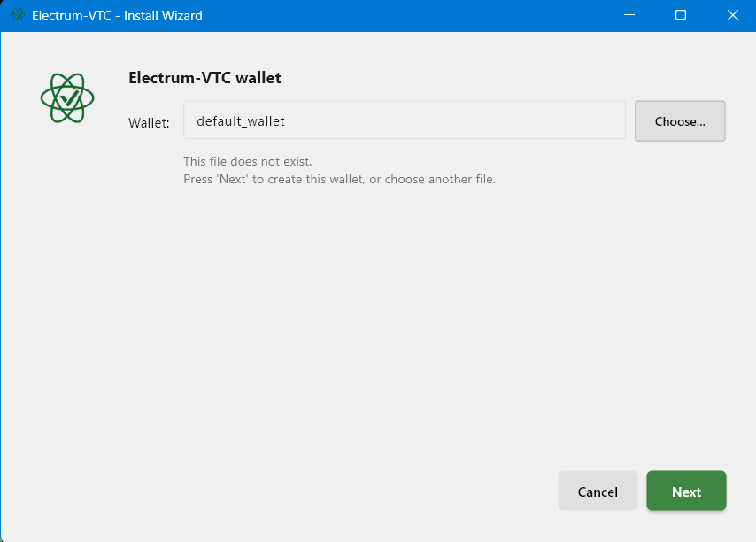Click the 'Electrum-VTC - Install Wizard' window title
This screenshot has height=542, width=756.
coord(117,15)
